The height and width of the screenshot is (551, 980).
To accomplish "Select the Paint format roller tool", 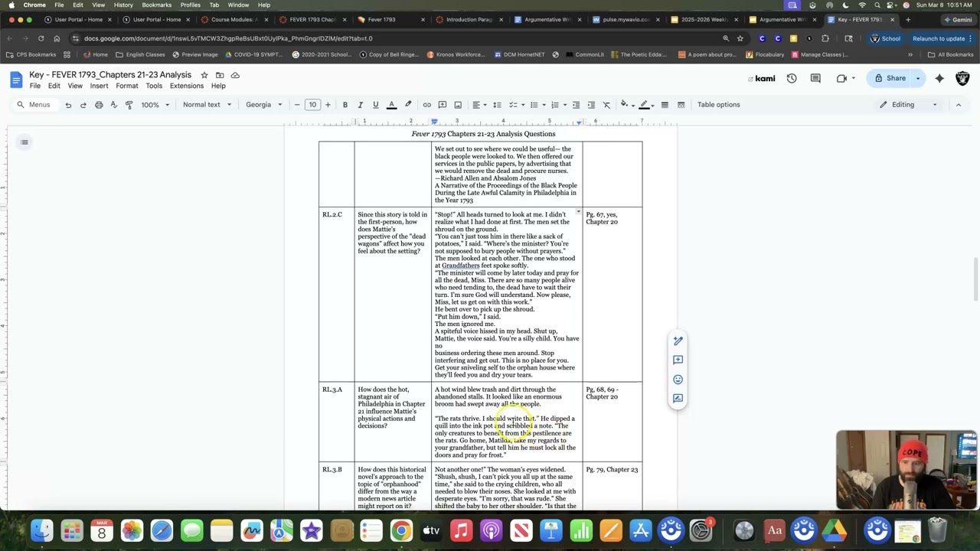I will 129,105.
